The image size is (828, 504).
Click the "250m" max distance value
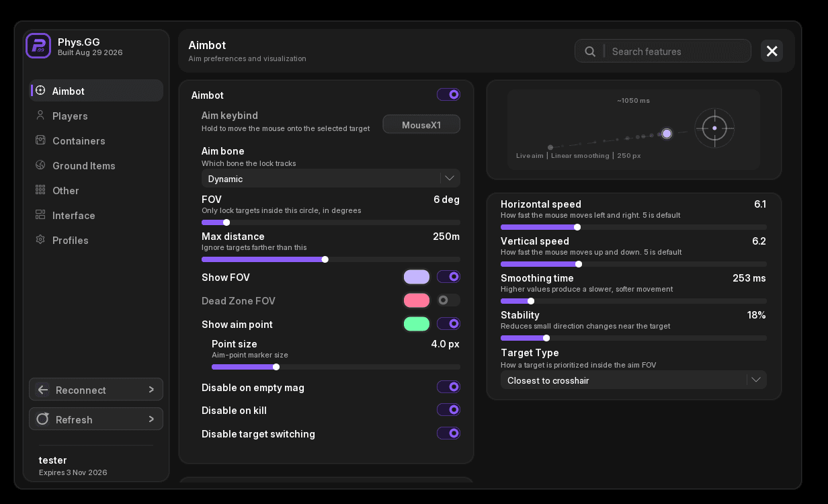coord(446,237)
